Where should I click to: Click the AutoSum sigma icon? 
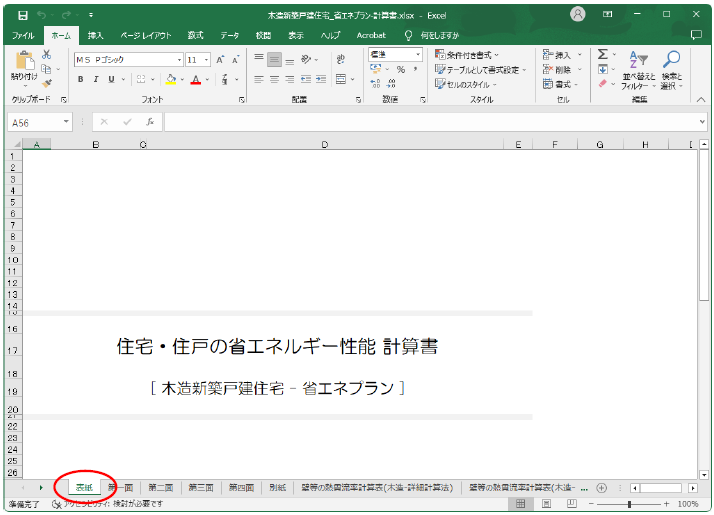pos(602,55)
